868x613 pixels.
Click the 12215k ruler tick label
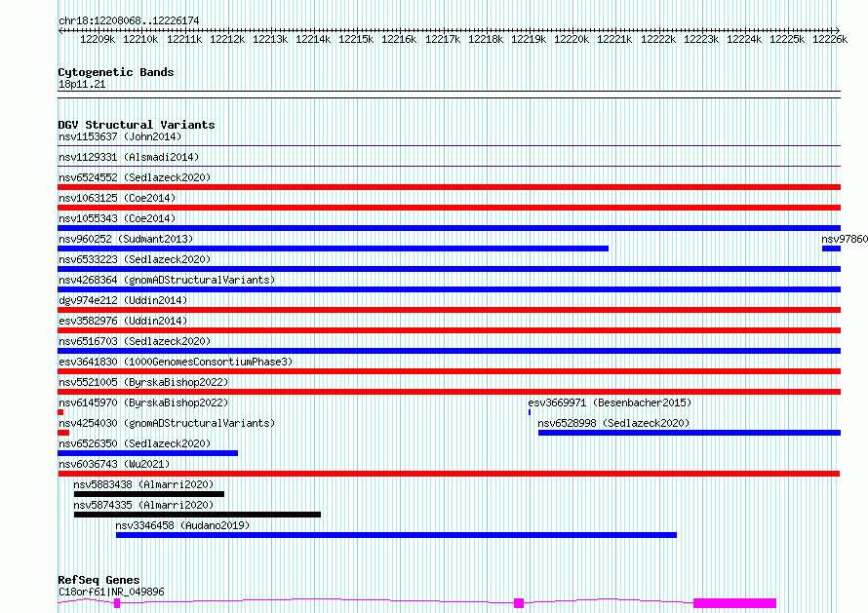356,39
